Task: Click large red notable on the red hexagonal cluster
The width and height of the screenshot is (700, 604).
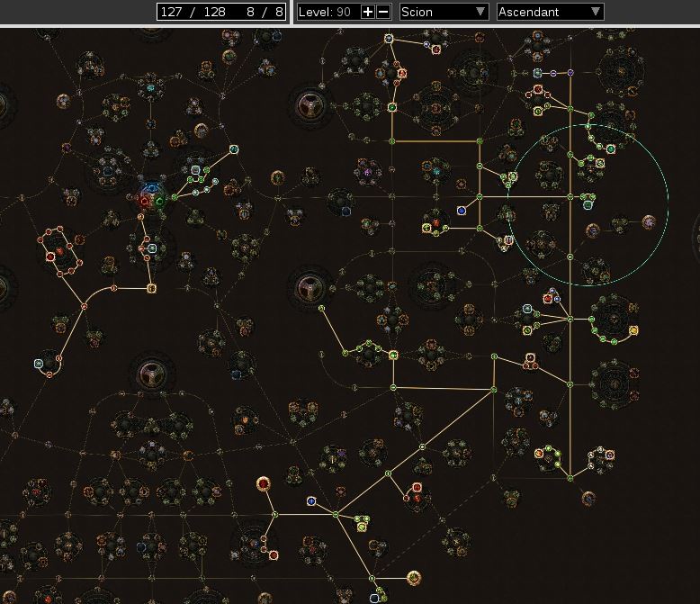Action: 50,257
